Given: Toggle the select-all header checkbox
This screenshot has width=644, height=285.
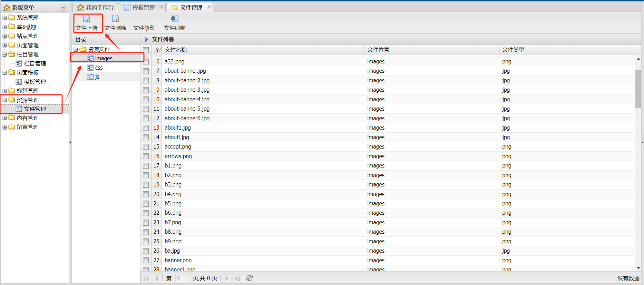Looking at the screenshot, I should point(146,50).
